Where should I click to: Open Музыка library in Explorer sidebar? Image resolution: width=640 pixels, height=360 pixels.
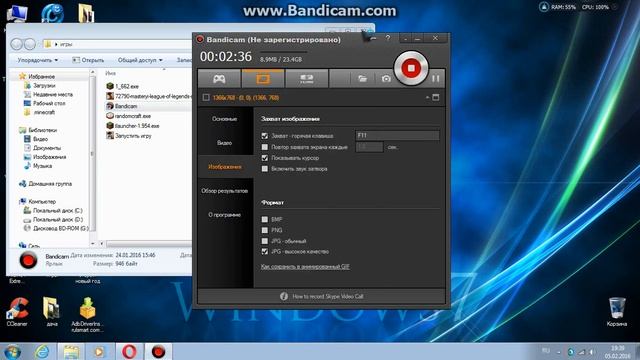(42, 166)
